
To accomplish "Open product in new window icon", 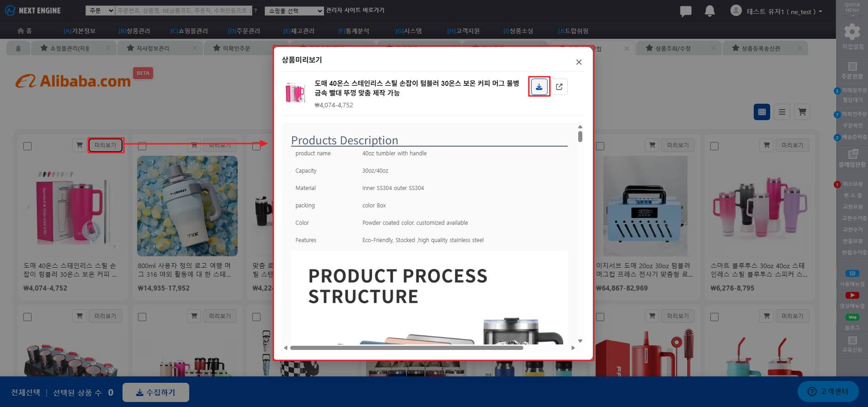I will point(559,87).
